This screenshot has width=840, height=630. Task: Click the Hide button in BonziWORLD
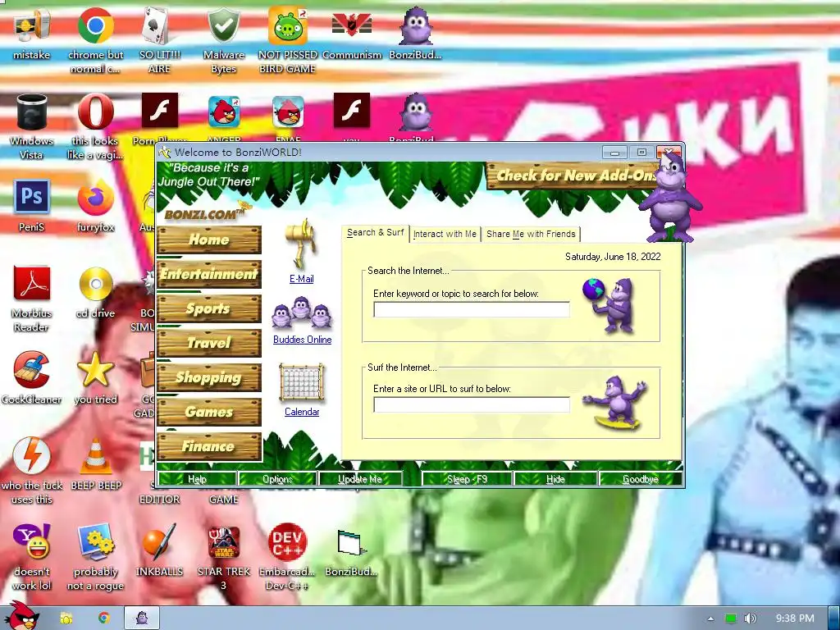[x=555, y=479]
